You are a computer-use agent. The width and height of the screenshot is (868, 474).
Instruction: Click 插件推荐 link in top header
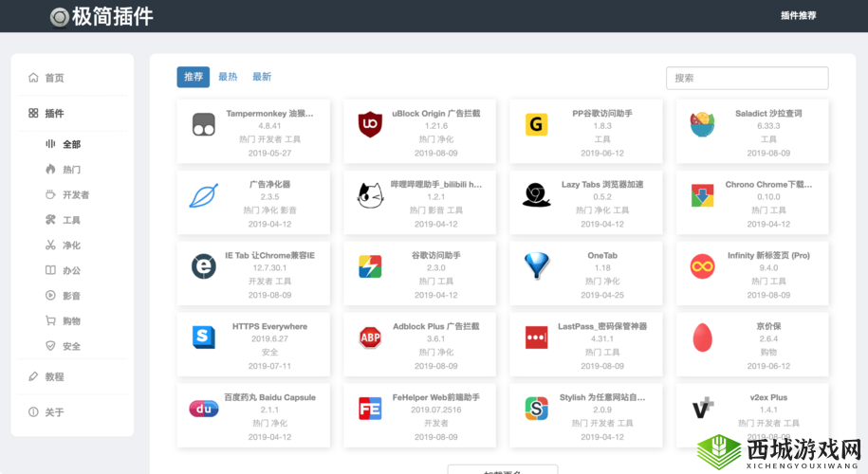[x=798, y=15]
